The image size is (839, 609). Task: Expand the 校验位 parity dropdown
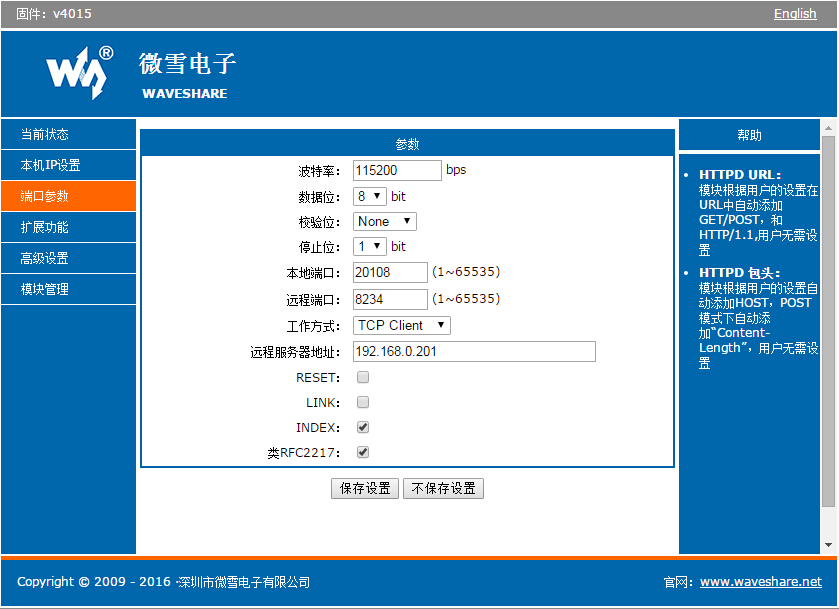click(x=385, y=222)
